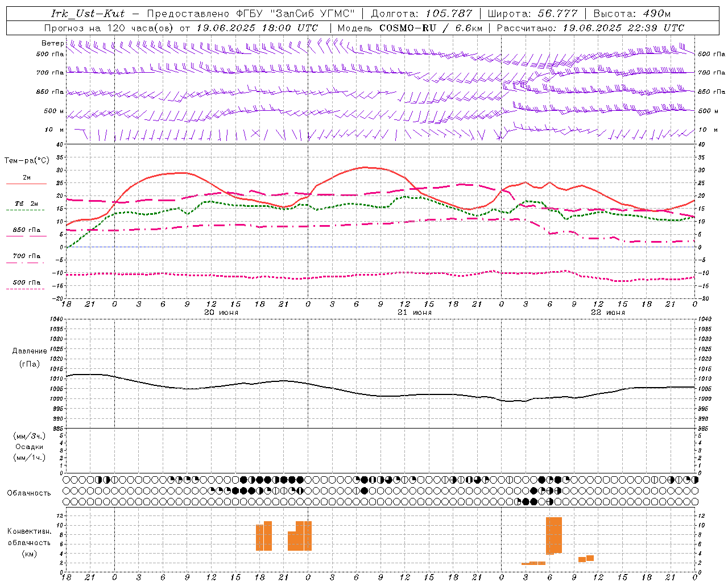Image resolution: width=728 pixels, height=582 pixels.
Task: Click the 22 июня date label
Action: 608,313
